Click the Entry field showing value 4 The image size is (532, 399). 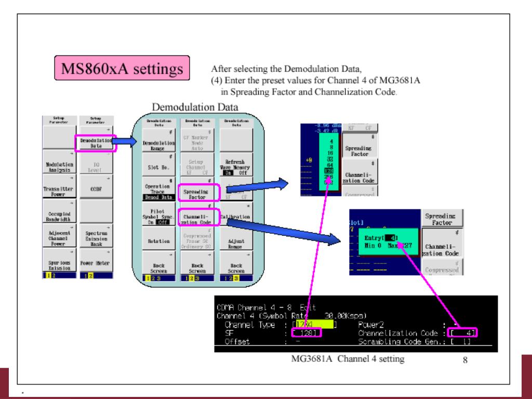pyautogui.click(x=391, y=238)
